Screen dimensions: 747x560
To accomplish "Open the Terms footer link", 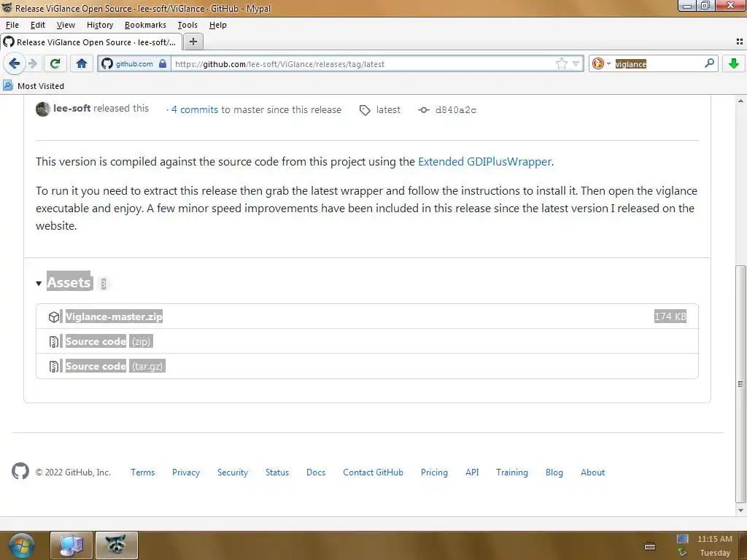I will click(x=143, y=472).
